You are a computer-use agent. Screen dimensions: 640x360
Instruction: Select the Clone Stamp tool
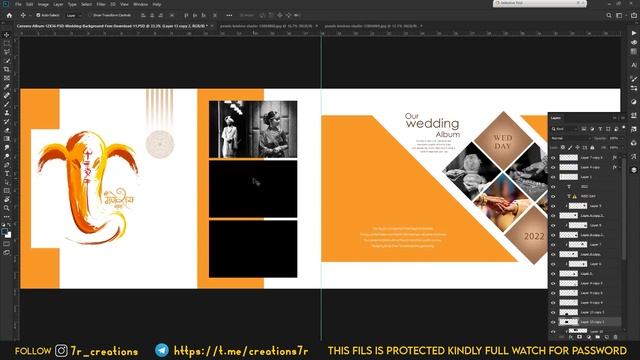click(x=7, y=113)
